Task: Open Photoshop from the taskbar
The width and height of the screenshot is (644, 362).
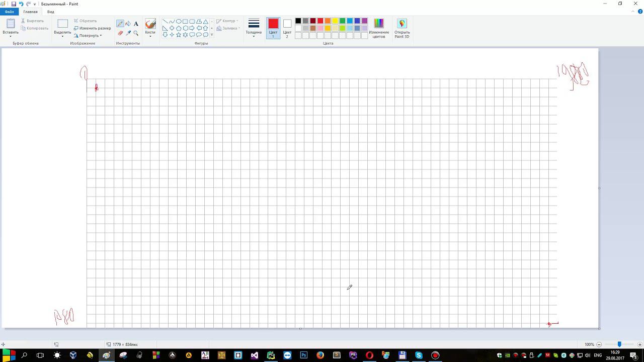Action: [x=304, y=355]
